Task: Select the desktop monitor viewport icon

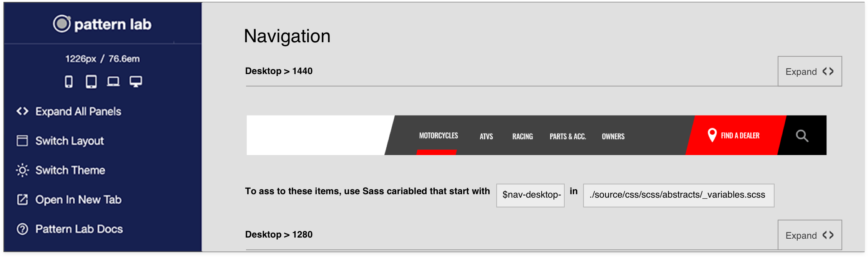Action: pos(136,82)
